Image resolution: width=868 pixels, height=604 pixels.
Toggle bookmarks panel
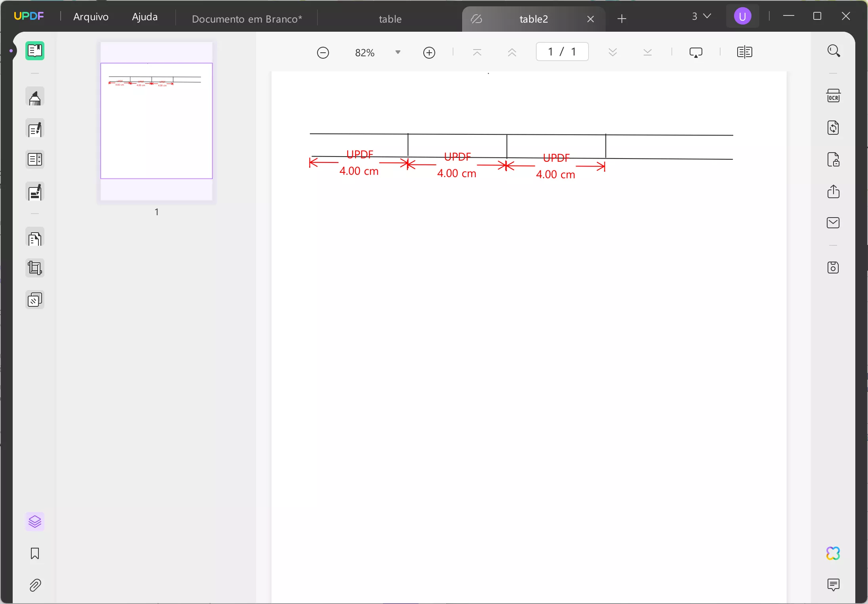pyautogui.click(x=35, y=554)
